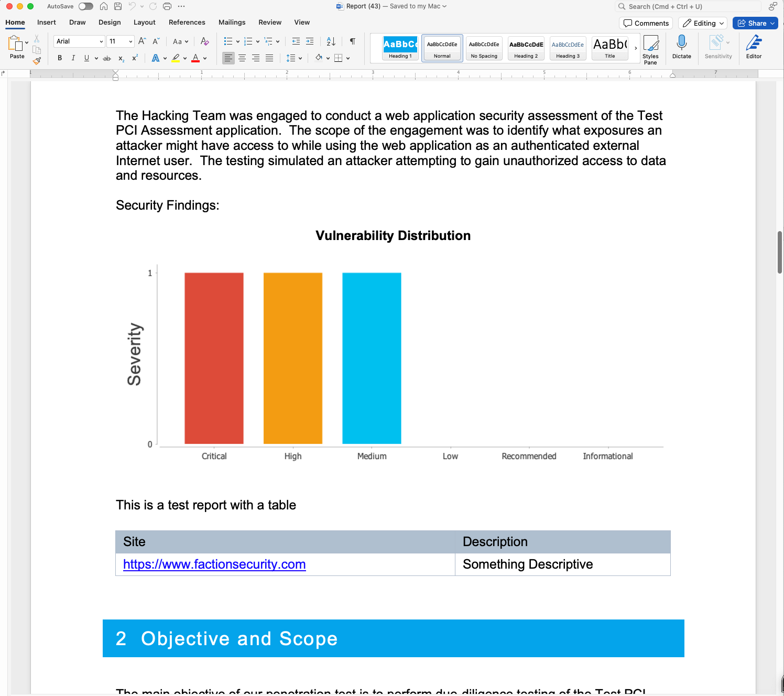Toggle Strikethrough formatting

(107, 58)
